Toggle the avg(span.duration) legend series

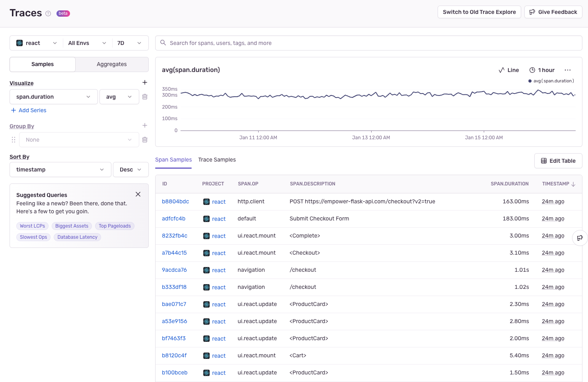tap(551, 81)
